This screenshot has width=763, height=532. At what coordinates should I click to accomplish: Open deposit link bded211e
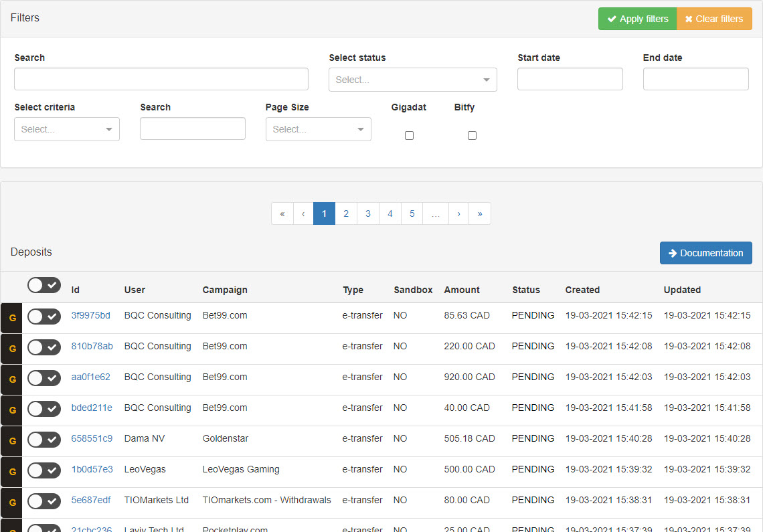92,408
